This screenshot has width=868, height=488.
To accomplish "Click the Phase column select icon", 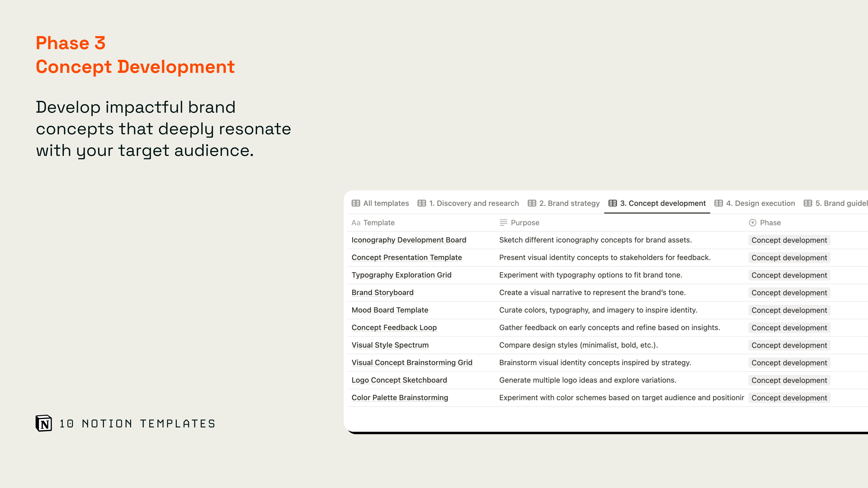I will (753, 223).
